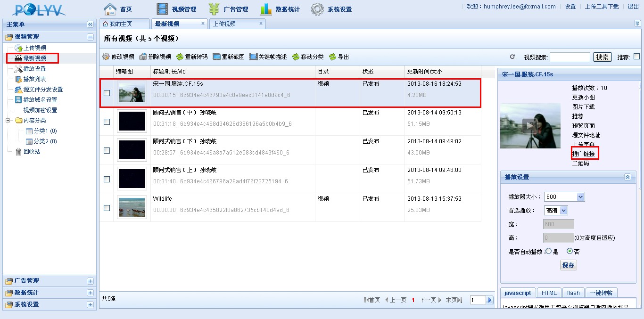Image resolution: width=644 pixels, height=319 pixels.
Task: Expand the 广告管理 sidebar section
Action: (x=90, y=281)
